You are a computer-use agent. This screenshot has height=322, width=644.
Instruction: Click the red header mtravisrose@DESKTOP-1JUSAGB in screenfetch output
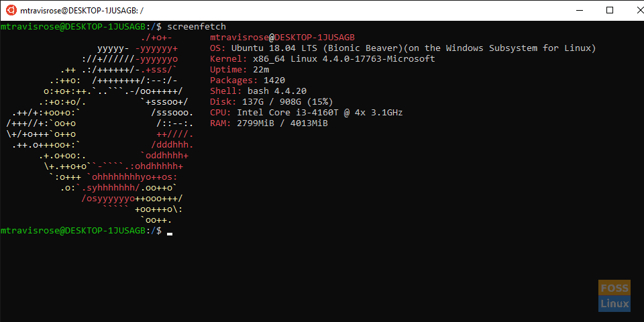(x=282, y=38)
